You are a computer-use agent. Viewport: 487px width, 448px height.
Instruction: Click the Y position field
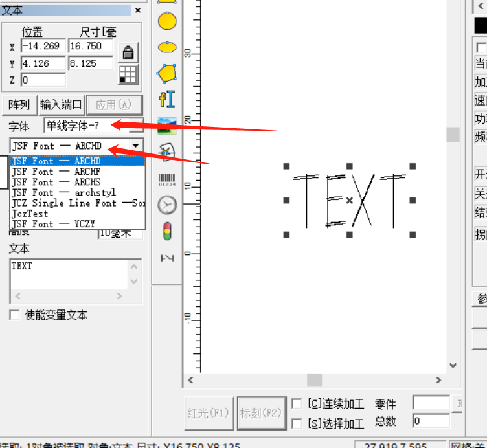tap(43, 63)
